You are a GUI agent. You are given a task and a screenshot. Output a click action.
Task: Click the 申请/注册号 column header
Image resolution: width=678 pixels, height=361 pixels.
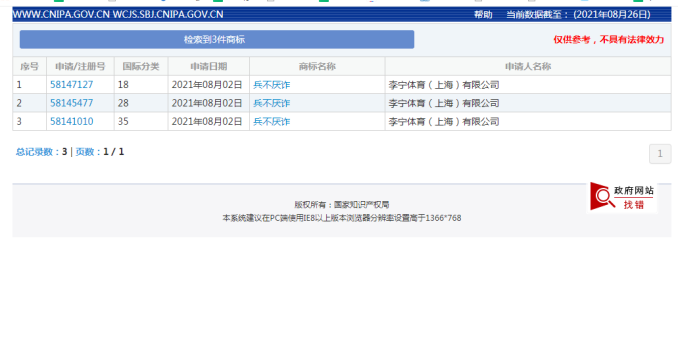80,67
